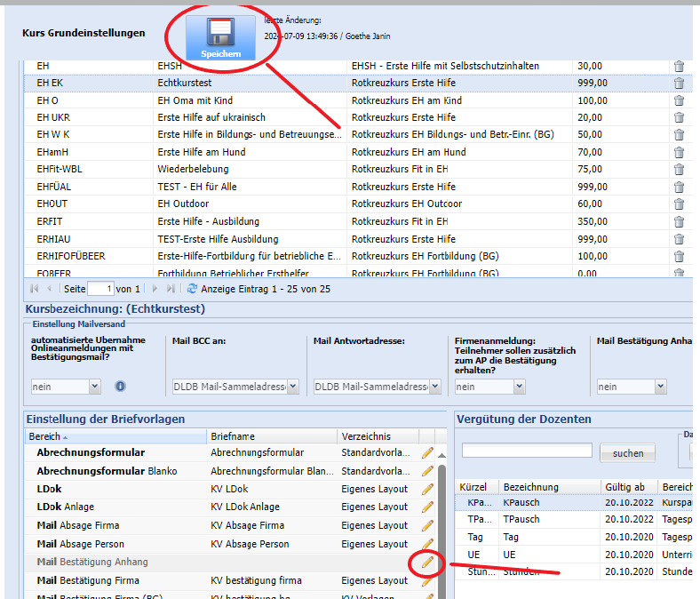Click the Vergütung der Dozenten search field
Image resolution: width=700 pixels, height=599 pixels.
pos(527,451)
